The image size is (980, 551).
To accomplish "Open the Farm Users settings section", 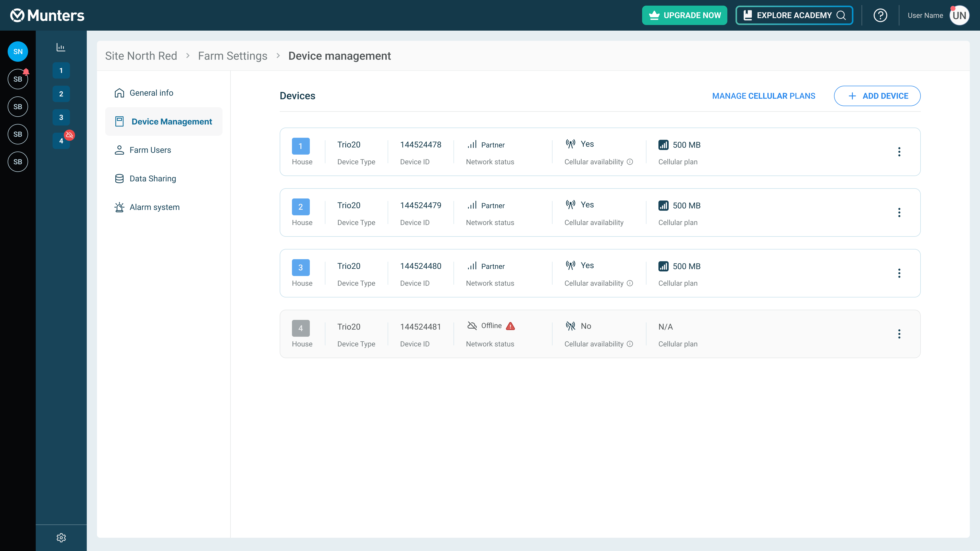I will click(150, 150).
